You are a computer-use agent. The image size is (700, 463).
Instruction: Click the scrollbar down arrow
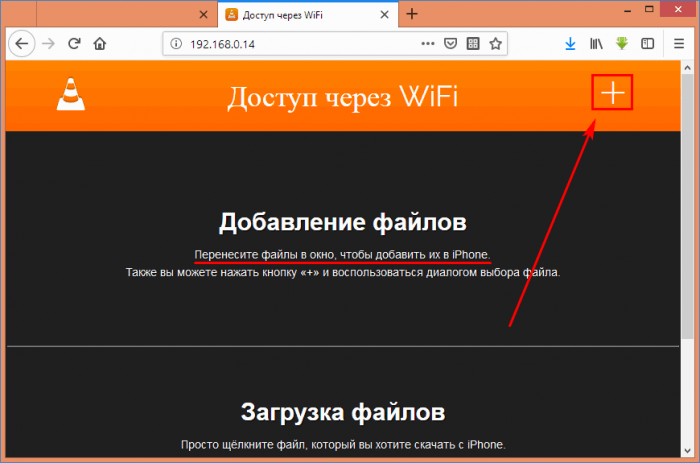688,450
